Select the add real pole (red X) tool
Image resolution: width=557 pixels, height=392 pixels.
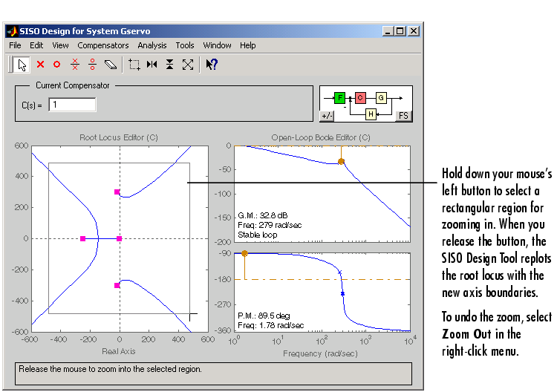click(41, 65)
